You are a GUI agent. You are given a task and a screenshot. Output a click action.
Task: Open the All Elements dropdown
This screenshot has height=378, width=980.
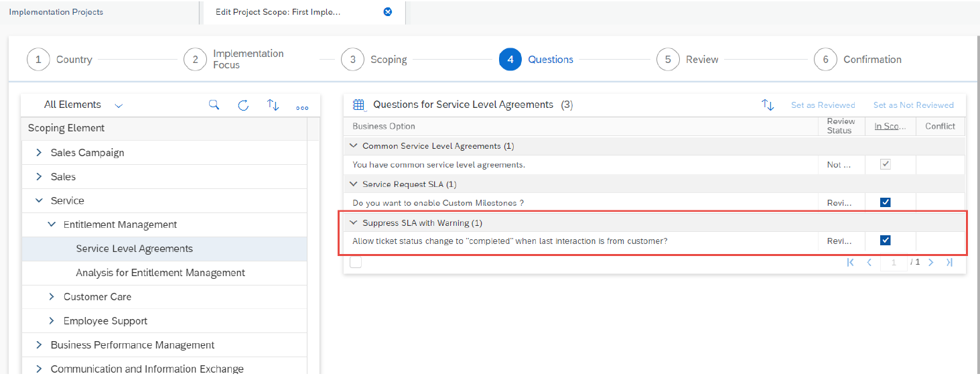(84, 105)
